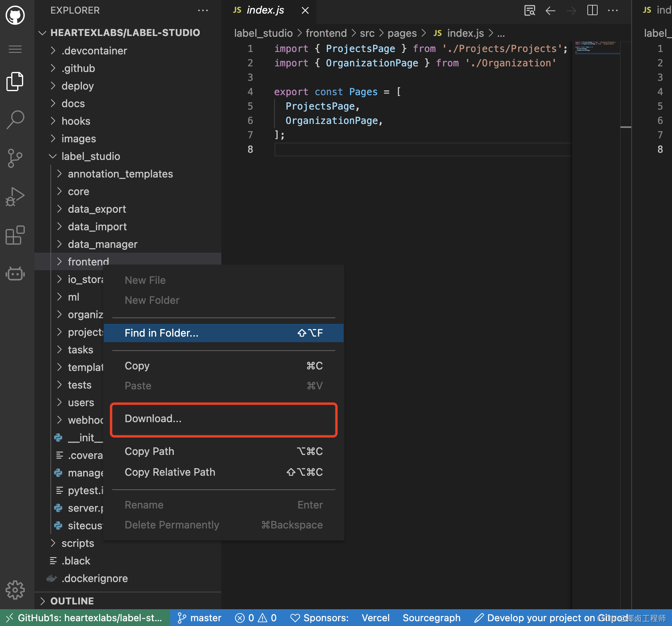The height and width of the screenshot is (626, 672).
Task: Open the Explorer sidebar icon
Action: (x=15, y=81)
